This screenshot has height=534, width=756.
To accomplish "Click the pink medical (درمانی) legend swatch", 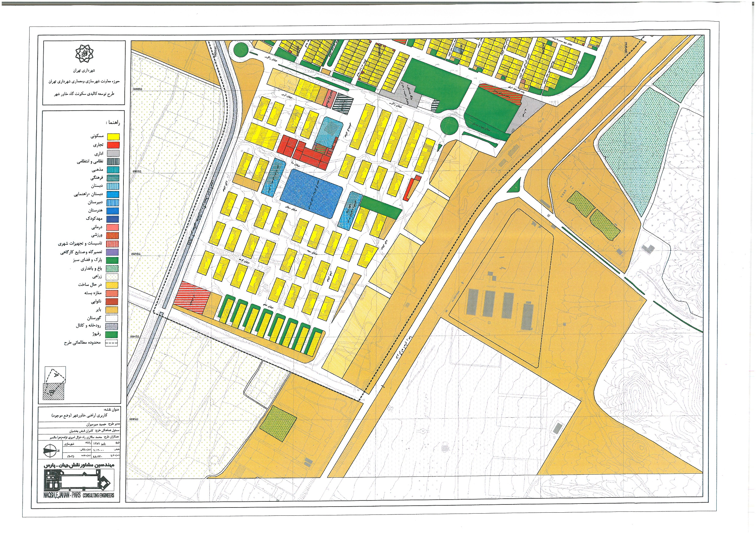I will coord(112,227).
